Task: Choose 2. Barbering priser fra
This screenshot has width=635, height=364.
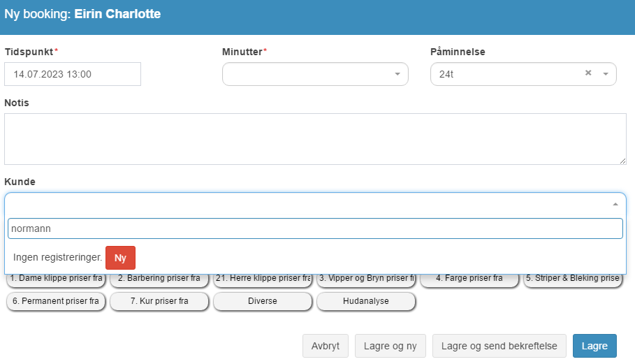Action: (x=159, y=279)
